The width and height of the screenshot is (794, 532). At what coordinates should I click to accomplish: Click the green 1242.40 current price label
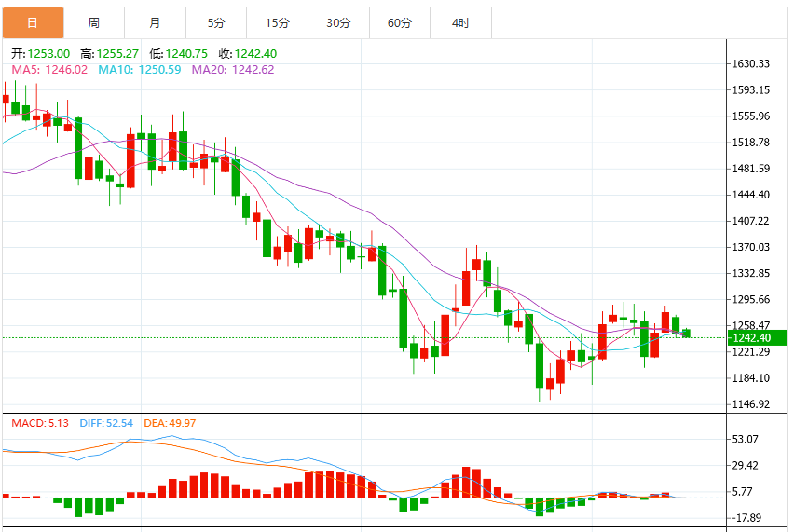pyautogui.click(x=758, y=337)
